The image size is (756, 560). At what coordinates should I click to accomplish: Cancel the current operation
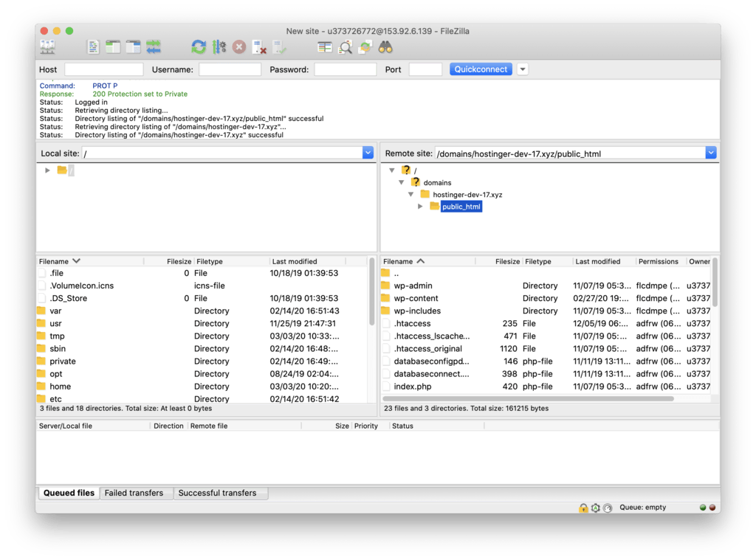click(x=238, y=46)
